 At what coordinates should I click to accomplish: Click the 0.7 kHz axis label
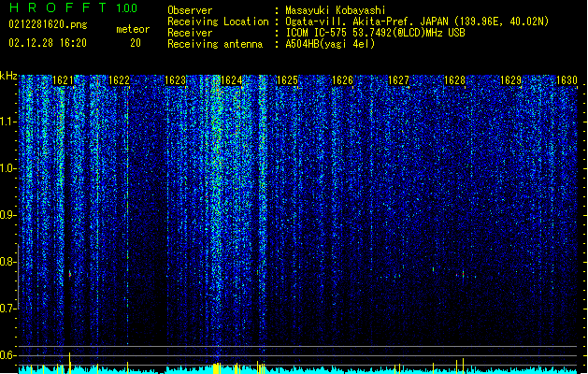(8, 309)
